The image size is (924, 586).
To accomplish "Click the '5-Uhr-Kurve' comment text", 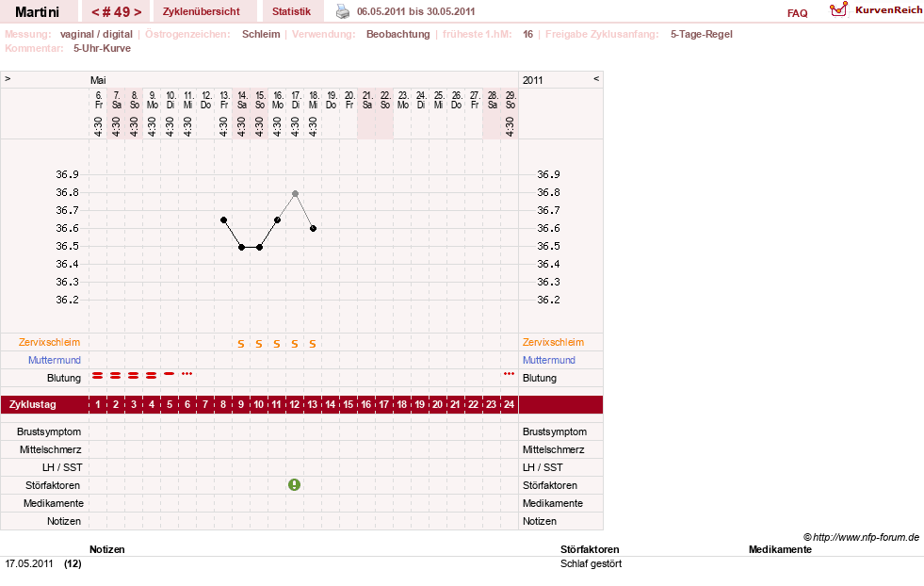I will tap(102, 48).
